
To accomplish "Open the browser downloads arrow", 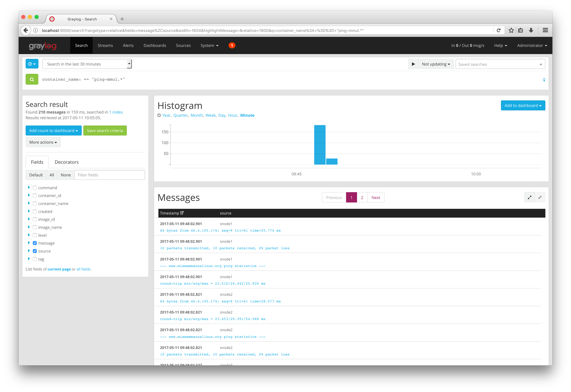I will pos(531,30).
